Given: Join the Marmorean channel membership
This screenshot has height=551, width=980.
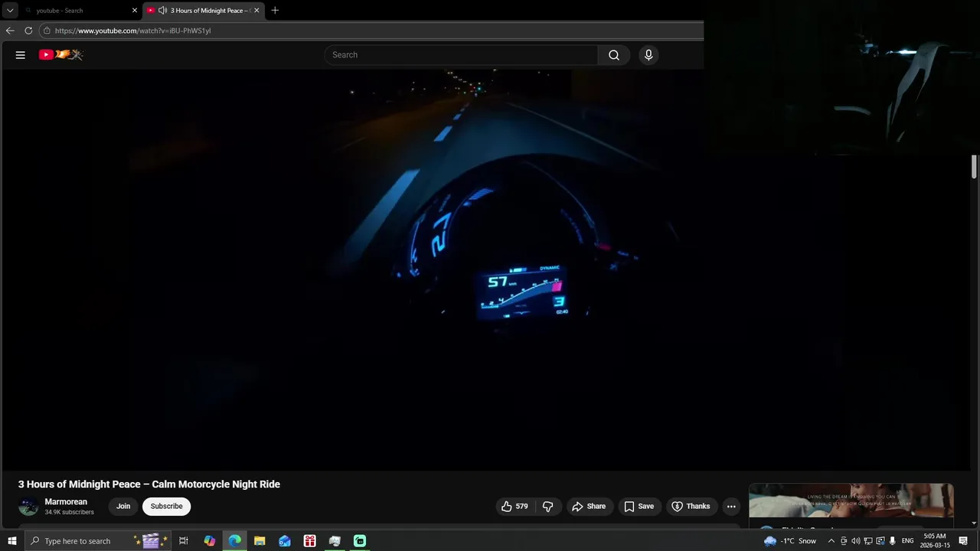Looking at the screenshot, I should coord(123,507).
